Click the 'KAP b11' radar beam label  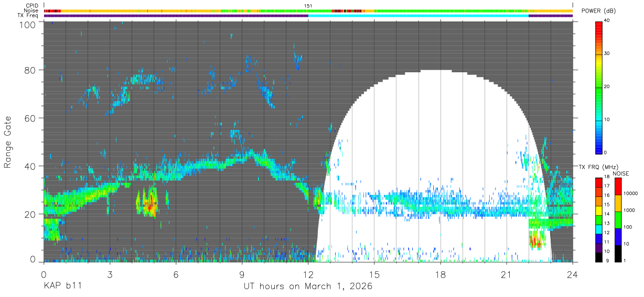coord(62,287)
